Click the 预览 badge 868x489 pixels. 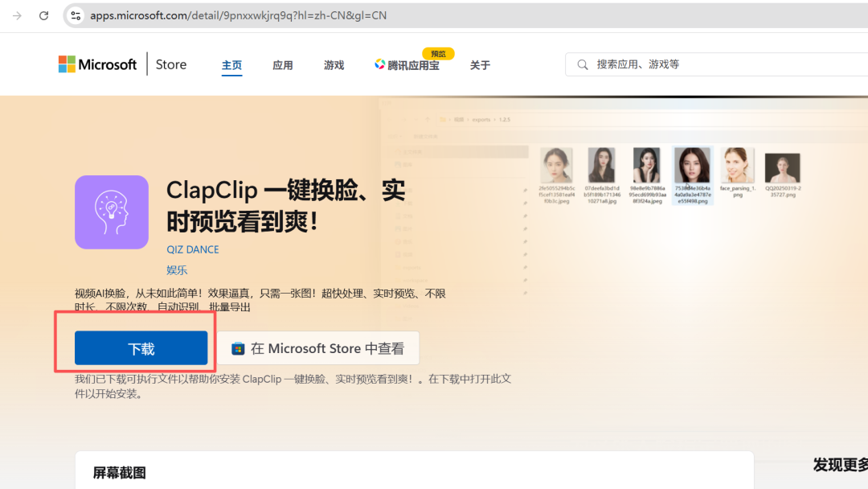coord(439,54)
